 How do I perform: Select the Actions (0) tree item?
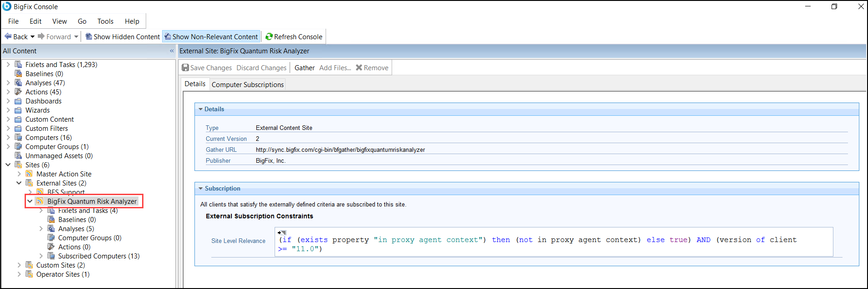point(74,247)
